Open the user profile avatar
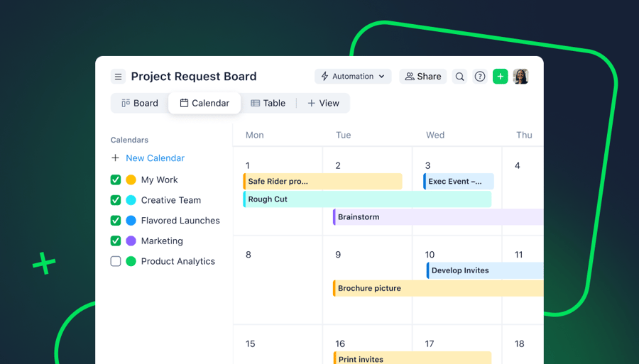Screen dimensions: 639x364 pyautogui.click(x=521, y=77)
